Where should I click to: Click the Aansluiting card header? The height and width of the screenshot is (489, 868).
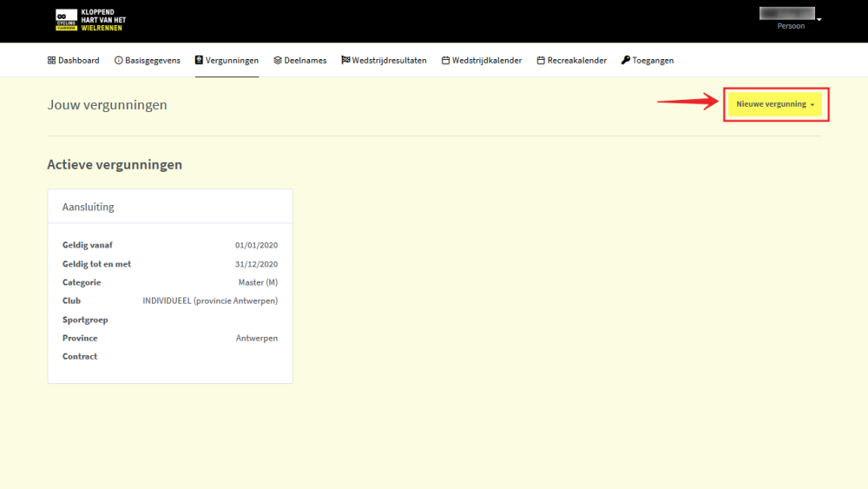click(170, 207)
